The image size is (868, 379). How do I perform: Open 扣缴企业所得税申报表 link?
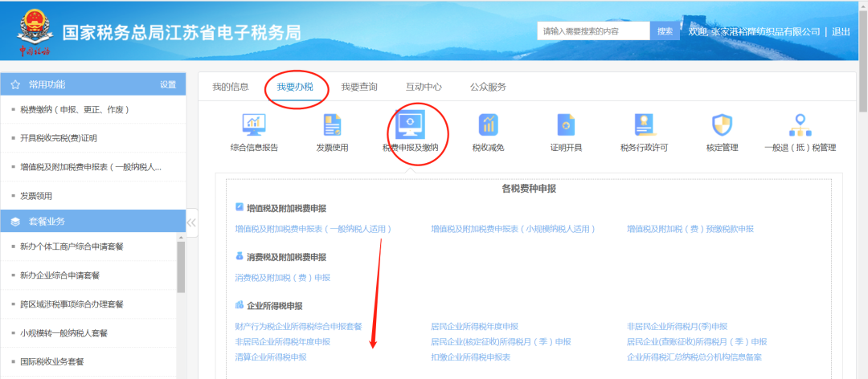pyautogui.click(x=470, y=357)
